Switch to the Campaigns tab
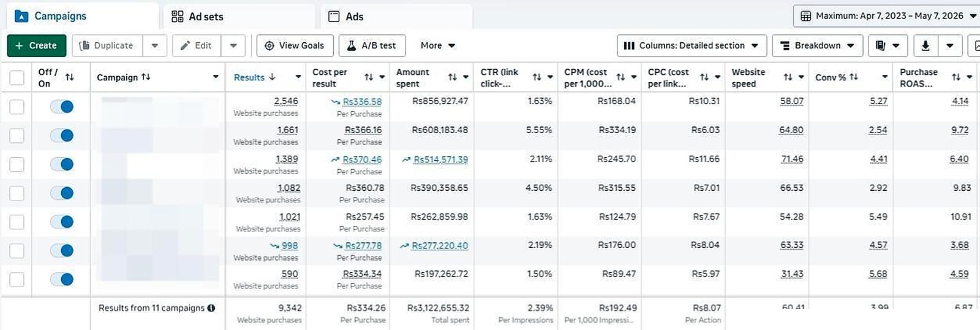Image resolution: width=980 pixels, height=330 pixels. click(83, 16)
